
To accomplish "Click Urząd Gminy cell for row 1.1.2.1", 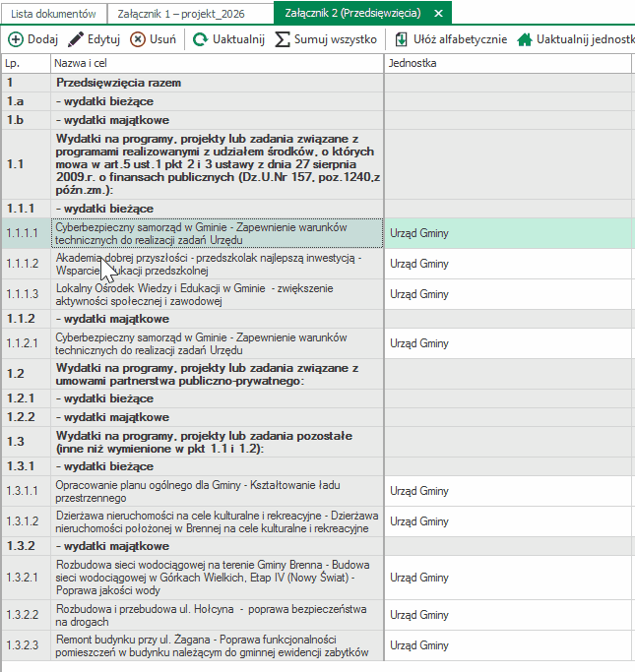I will (507, 343).
